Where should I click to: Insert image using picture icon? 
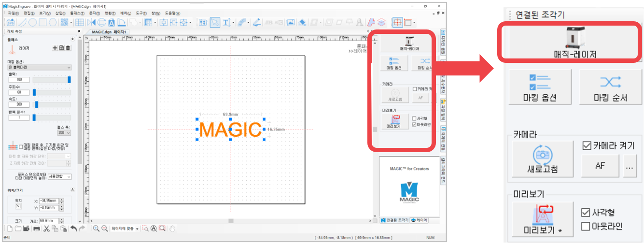tap(291, 22)
